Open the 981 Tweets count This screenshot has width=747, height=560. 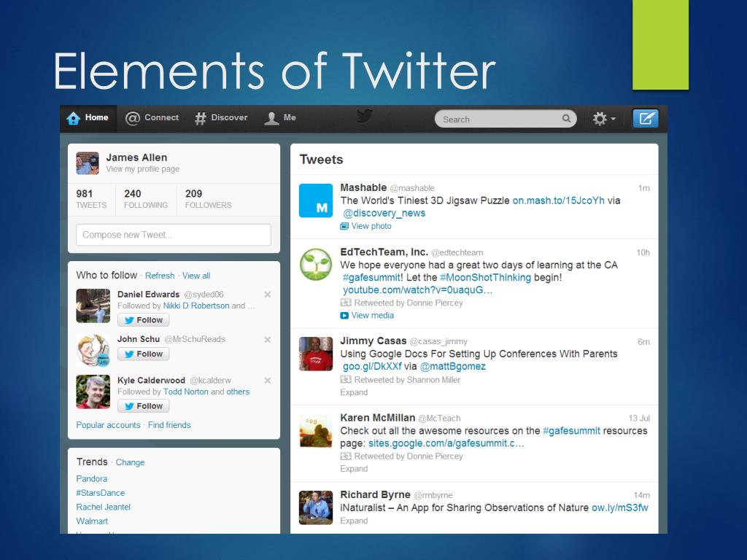coord(91,199)
